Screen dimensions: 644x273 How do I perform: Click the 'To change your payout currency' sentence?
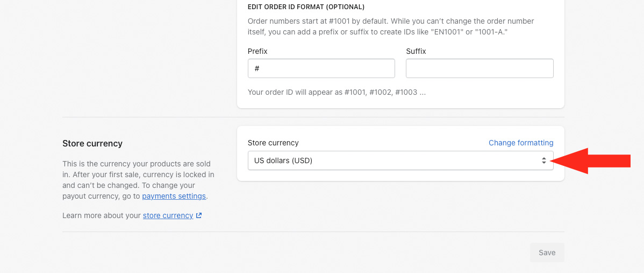135,191
